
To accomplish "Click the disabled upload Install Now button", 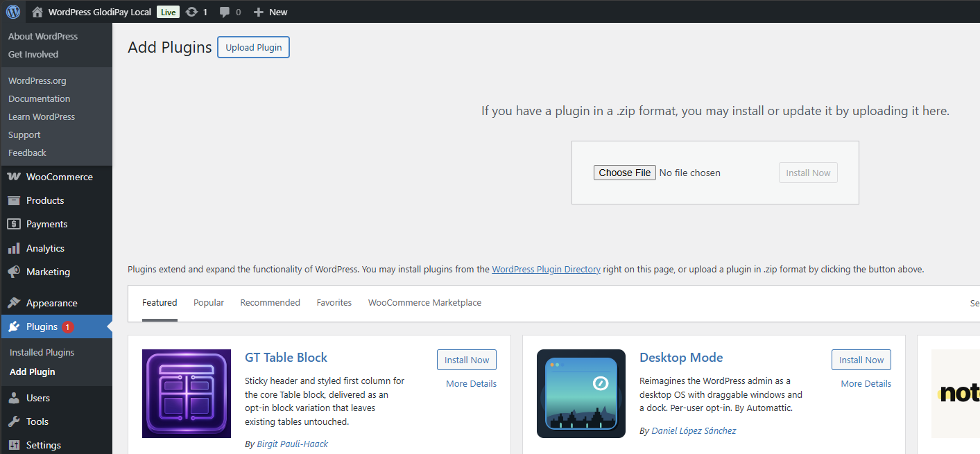I will 808,173.
